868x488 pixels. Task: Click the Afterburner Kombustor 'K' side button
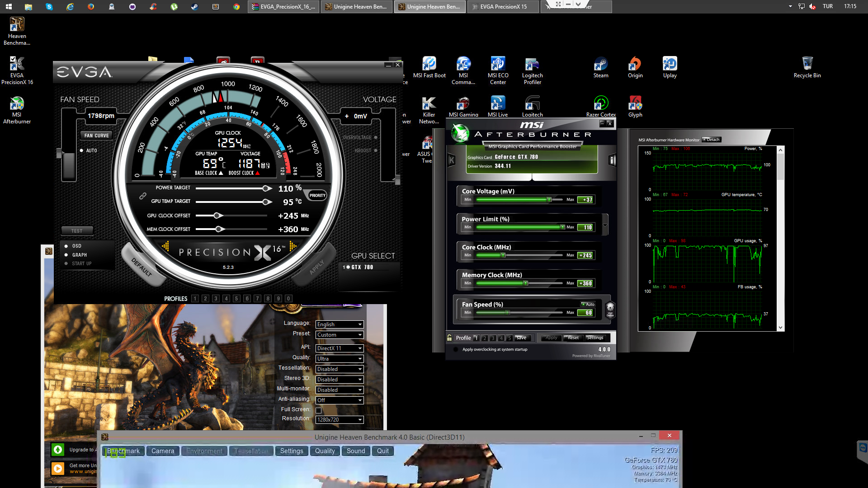point(451,160)
